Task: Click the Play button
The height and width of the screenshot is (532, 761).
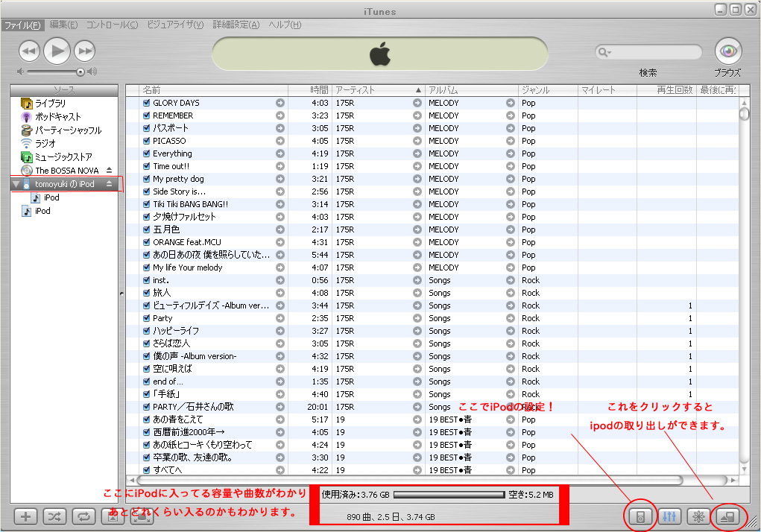Action: [57, 51]
